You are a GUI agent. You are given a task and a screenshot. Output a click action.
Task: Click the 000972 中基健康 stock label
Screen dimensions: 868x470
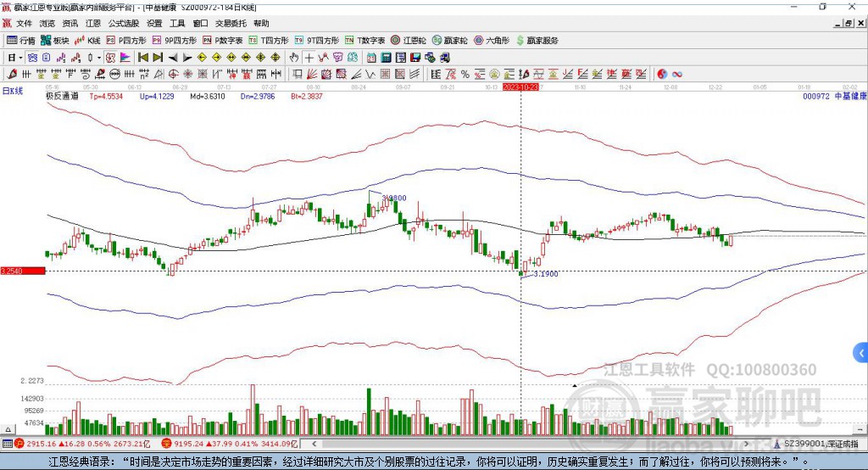click(834, 97)
